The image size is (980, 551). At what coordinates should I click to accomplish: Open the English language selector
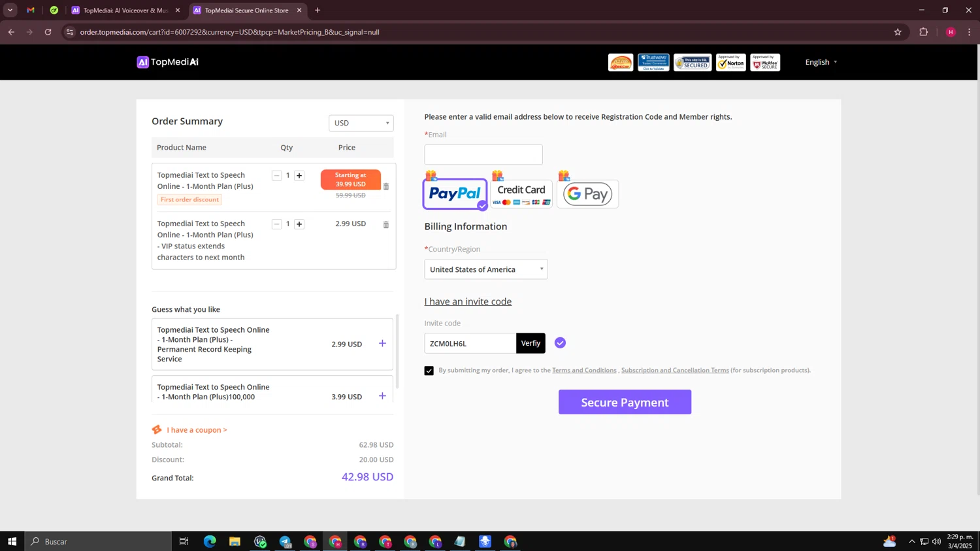(x=821, y=62)
